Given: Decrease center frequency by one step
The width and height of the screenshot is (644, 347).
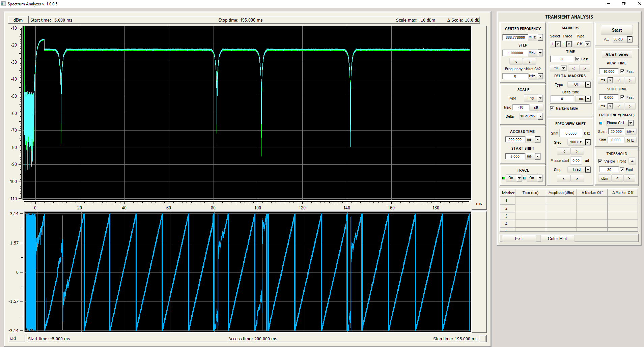Looking at the screenshot, I should [516, 62].
